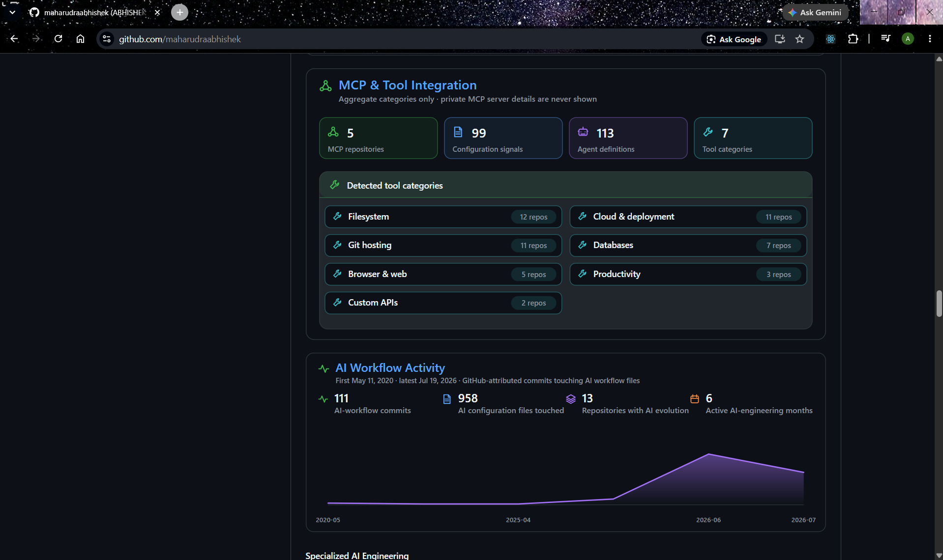The image size is (943, 560).
Task: Click the layers icon beside 13 Repositories
Action: 571,399
